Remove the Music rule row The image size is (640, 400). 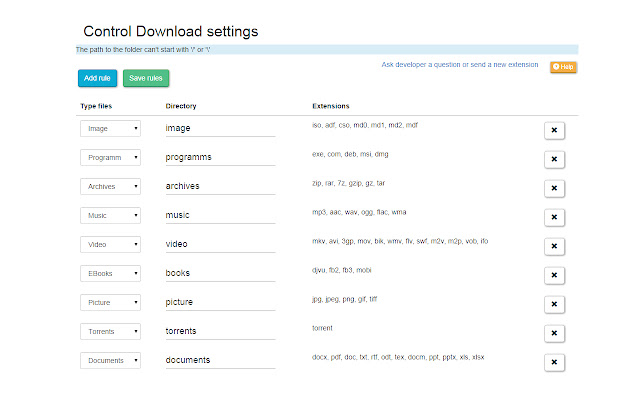pos(555,217)
